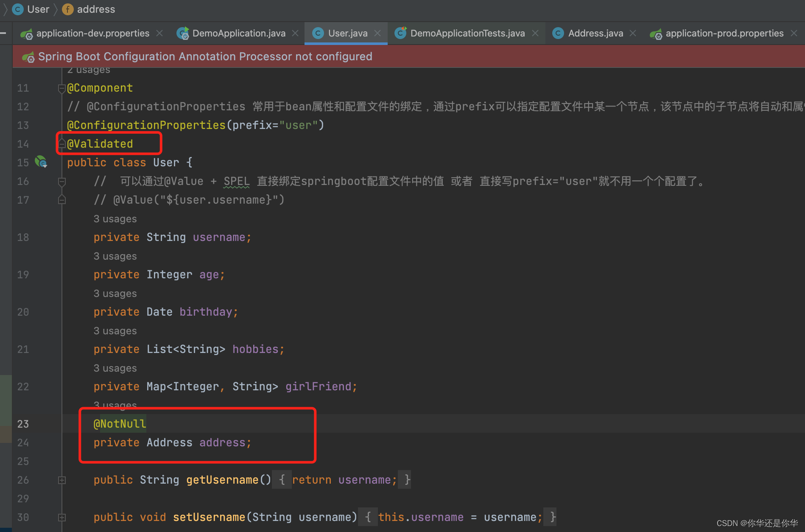Screen dimensions: 805x532
Task: Close the DemoApplication.java tab
Action: [x=295, y=33]
